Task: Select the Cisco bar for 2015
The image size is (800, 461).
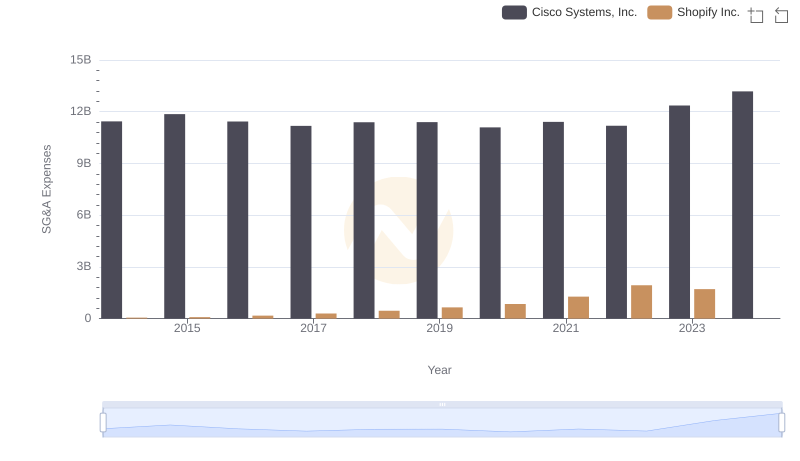Action: [x=174, y=216]
